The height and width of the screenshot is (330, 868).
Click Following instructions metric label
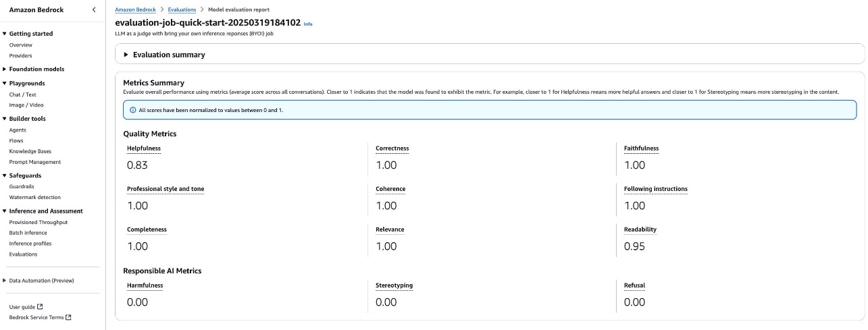pos(656,189)
